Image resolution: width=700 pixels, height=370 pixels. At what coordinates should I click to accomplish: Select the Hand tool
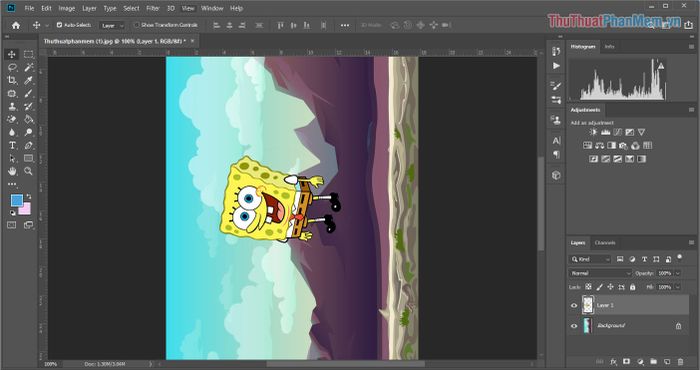point(12,171)
